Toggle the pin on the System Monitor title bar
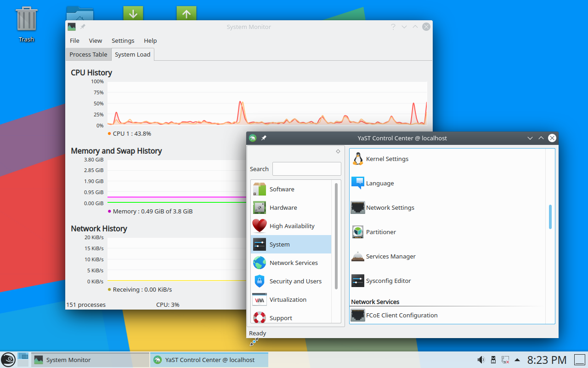Screen dimensions: 588x368 tap(83, 27)
